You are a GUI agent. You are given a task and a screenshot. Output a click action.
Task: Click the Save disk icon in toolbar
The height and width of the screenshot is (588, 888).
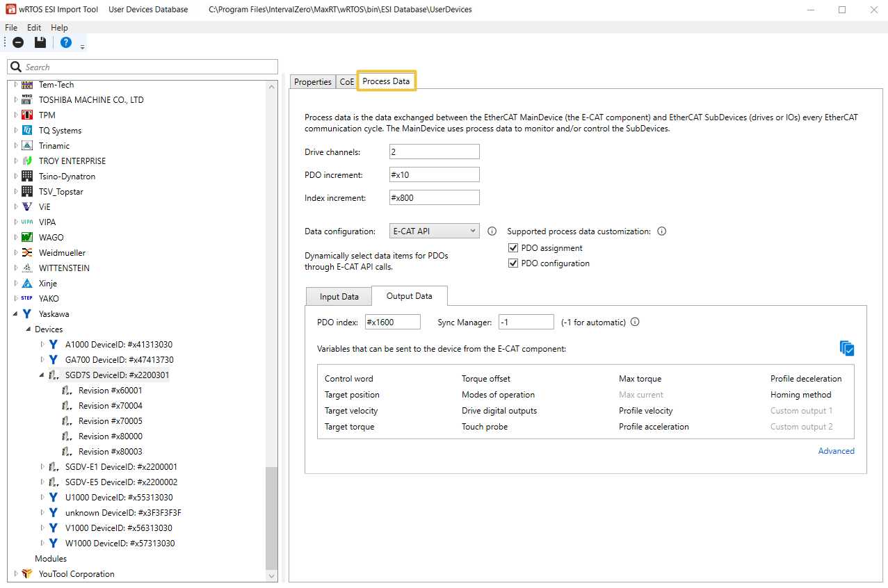coord(40,42)
